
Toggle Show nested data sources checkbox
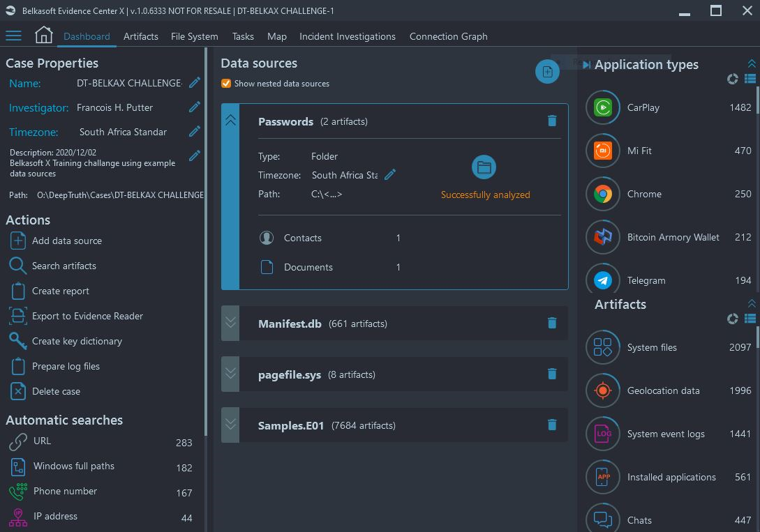226,83
